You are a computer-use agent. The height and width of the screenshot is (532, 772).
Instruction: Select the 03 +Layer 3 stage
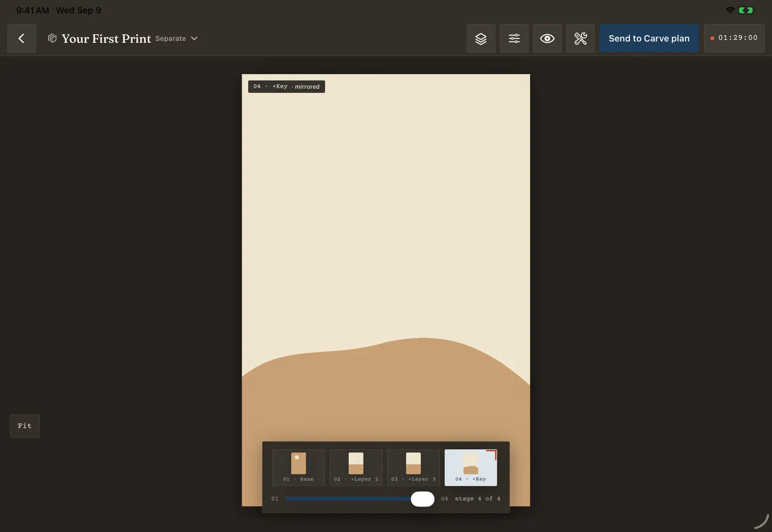(414, 467)
